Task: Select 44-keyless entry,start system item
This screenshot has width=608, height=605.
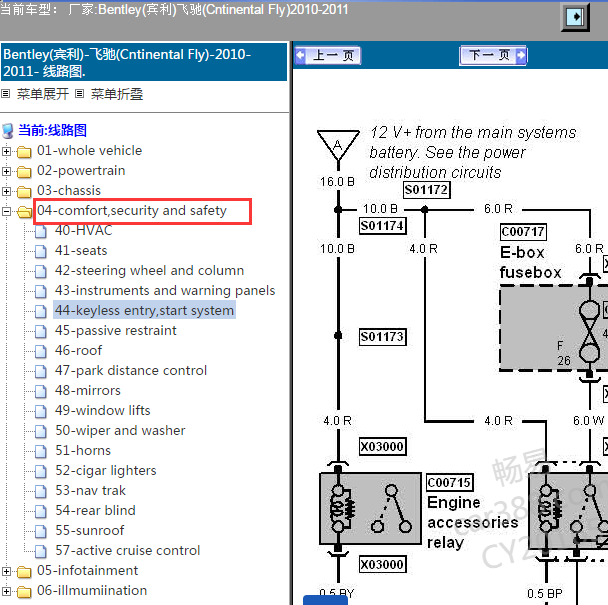Action: (x=144, y=310)
